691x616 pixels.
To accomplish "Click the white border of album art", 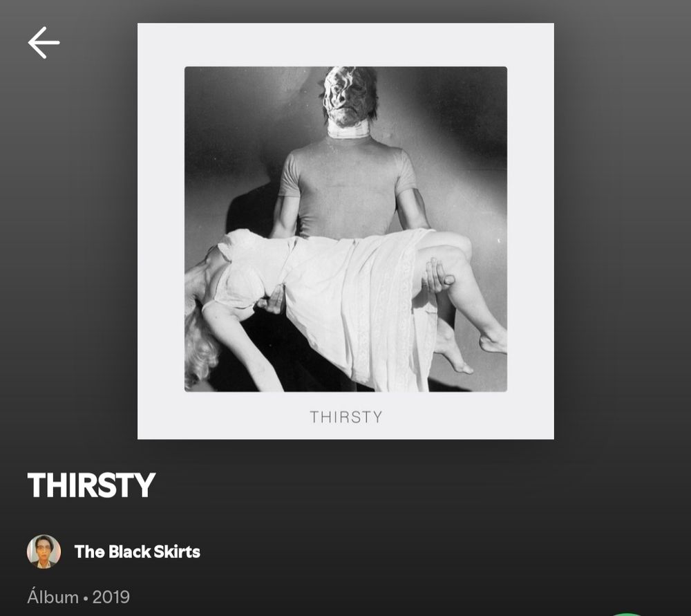I will coord(345,44).
